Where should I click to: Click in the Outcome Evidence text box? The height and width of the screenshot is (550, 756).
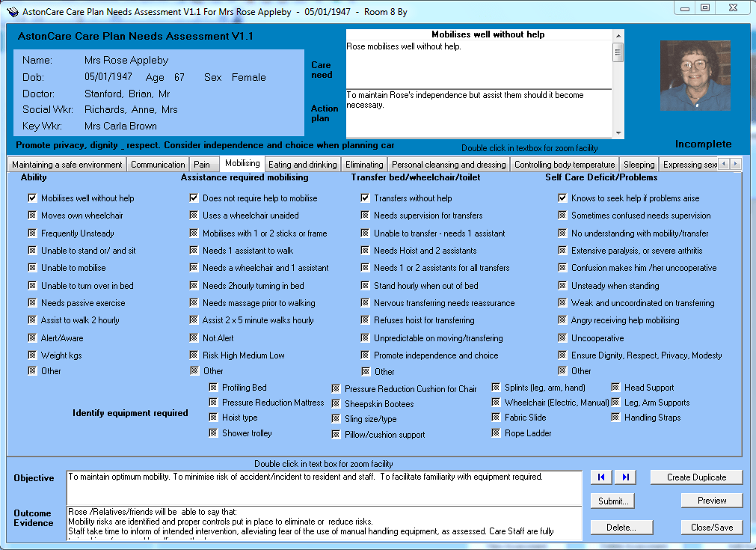[x=324, y=523]
